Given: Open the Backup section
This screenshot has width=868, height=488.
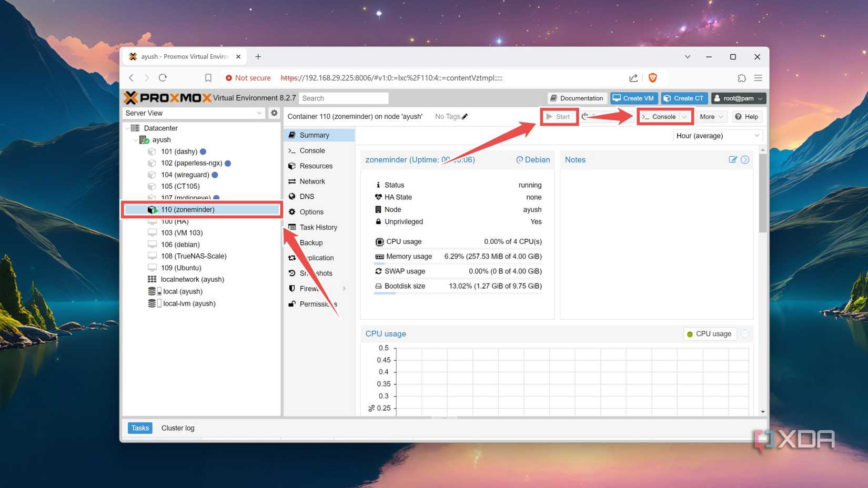Looking at the screenshot, I should pyautogui.click(x=319, y=242).
